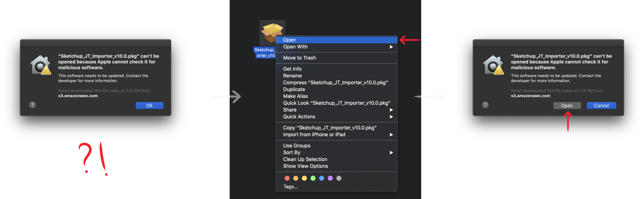This screenshot has width=644, height=199.
Task: Click the help button in the OK-only dialog
Action: [x=33, y=105]
